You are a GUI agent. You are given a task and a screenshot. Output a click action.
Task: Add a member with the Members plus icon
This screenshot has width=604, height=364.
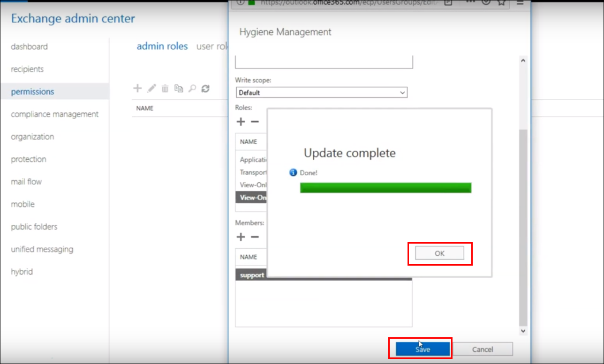[x=241, y=237]
